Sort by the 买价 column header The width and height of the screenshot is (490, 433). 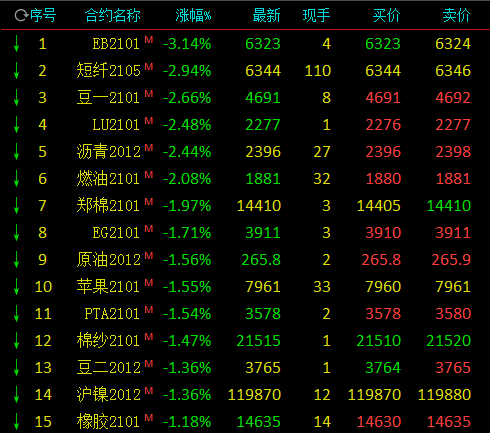pyautogui.click(x=386, y=16)
